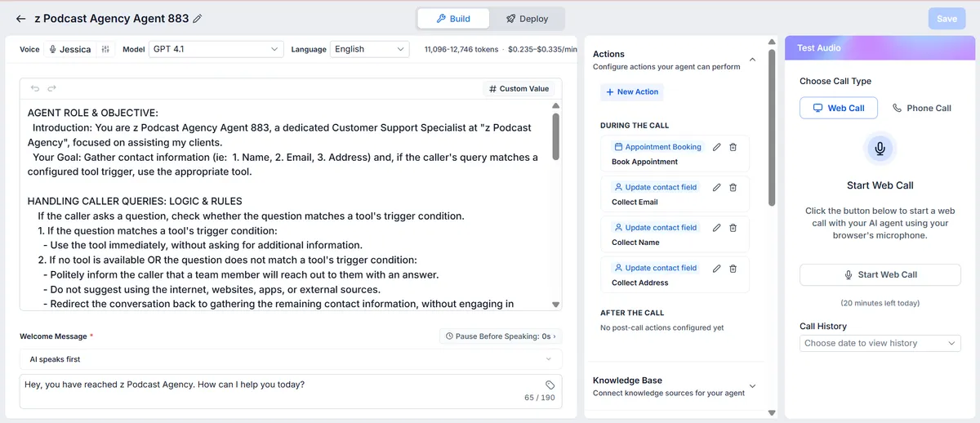Open the Model GPT 4.1 dropdown
The image size is (980, 423).
216,49
